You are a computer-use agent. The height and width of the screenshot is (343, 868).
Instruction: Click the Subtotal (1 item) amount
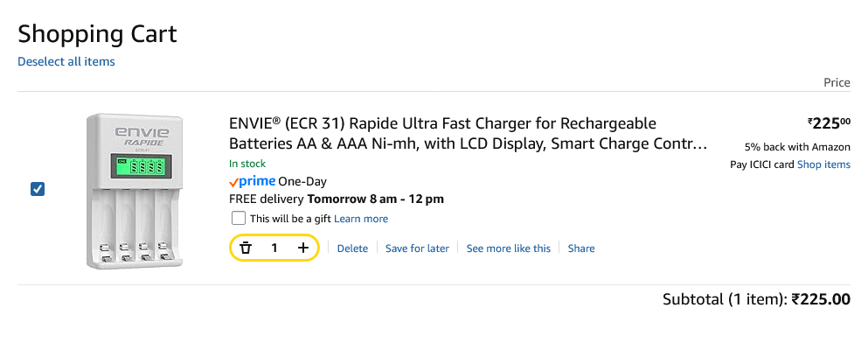[821, 300]
